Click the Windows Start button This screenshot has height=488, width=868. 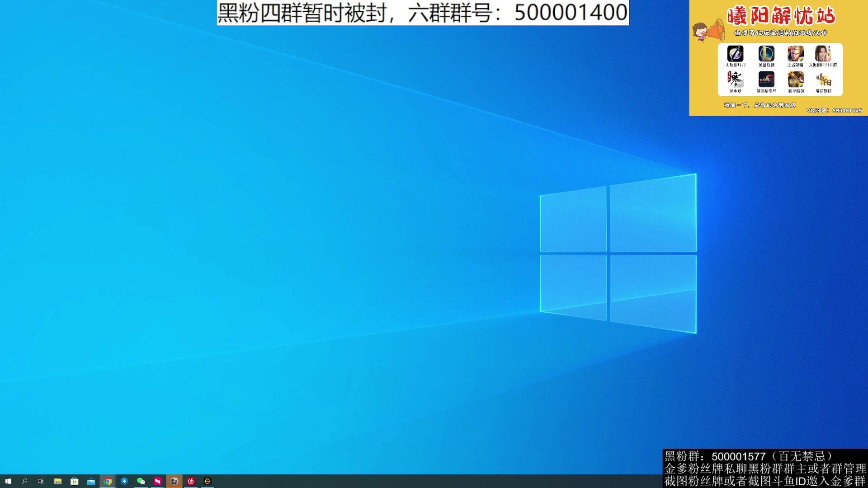click(x=8, y=481)
